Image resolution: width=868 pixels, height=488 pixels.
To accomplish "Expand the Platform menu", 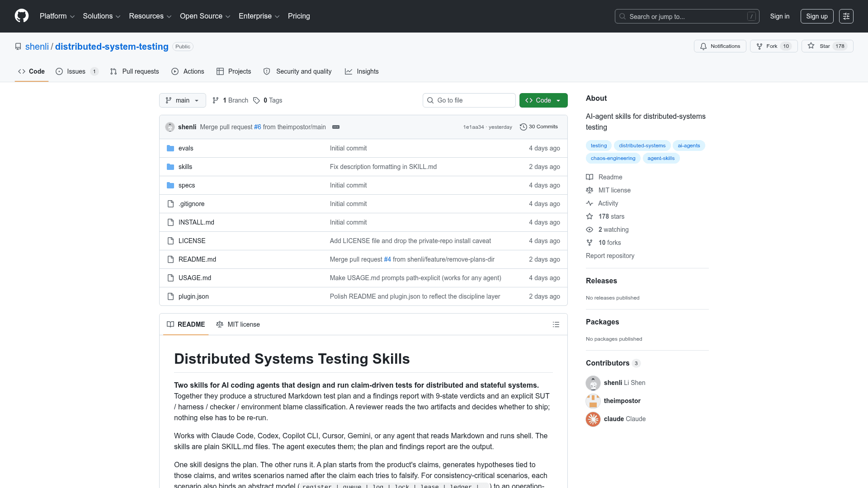I will [x=57, y=16].
